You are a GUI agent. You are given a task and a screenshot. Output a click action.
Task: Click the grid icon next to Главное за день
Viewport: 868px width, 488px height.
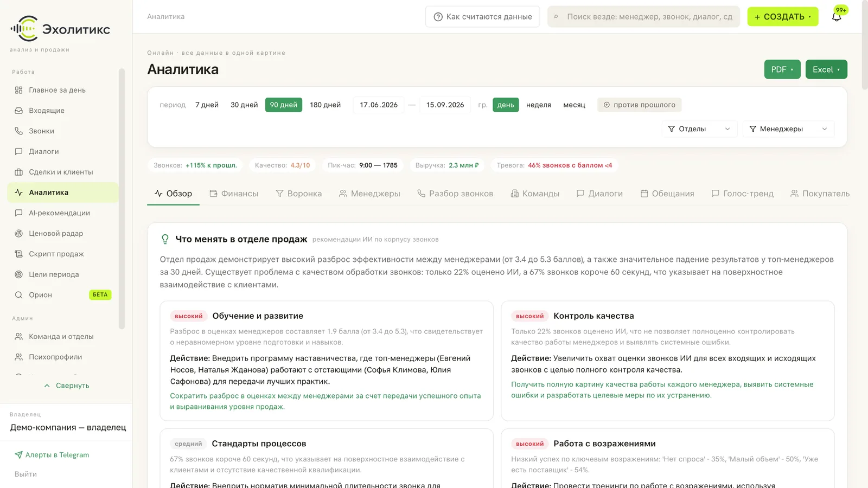click(x=18, y=90)
